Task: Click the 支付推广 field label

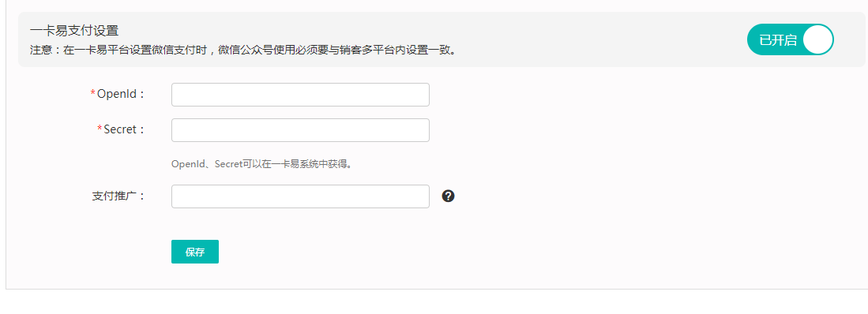Action: click(x=118, y=196)
